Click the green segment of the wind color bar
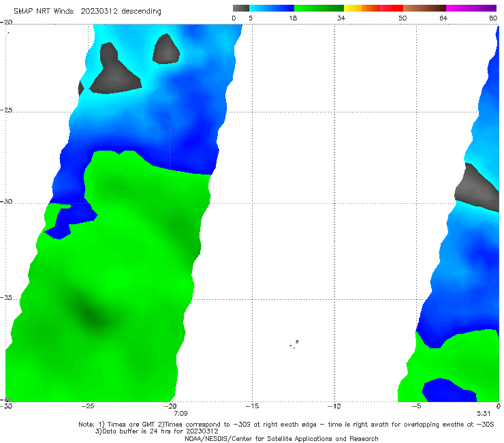Image resolution: width=504 pixels, height=443 pixels. point(319,8)
